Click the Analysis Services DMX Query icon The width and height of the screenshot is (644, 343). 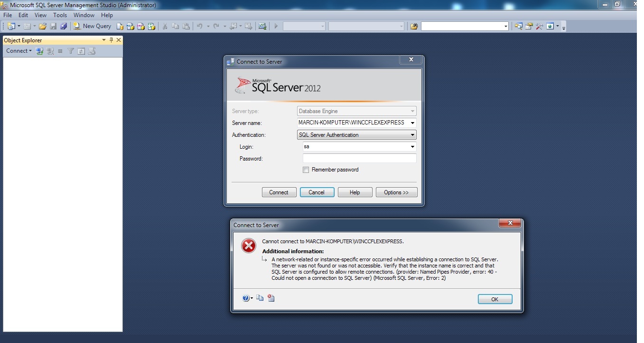pyautogui.click(x=141, y=26)
